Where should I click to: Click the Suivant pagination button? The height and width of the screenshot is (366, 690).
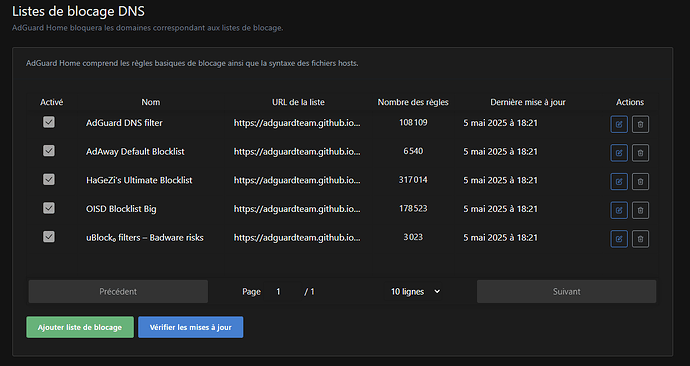point(566,291)
